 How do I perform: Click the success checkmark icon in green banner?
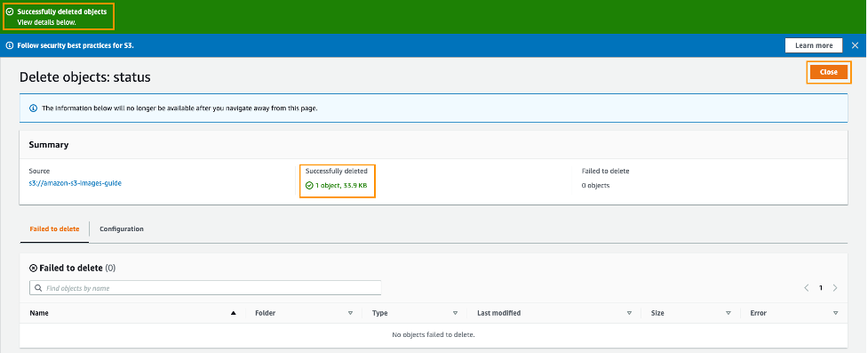click(x=10, y=12)
